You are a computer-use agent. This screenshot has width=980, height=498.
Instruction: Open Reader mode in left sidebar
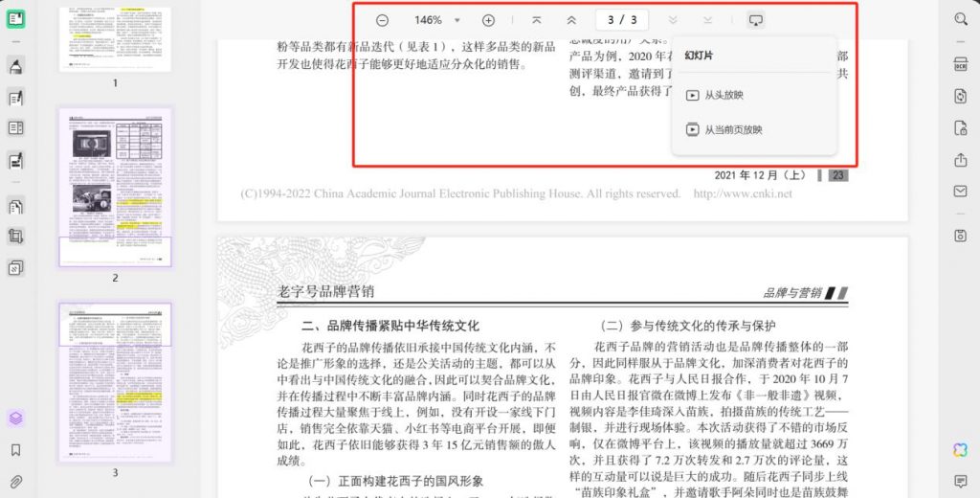15,19
